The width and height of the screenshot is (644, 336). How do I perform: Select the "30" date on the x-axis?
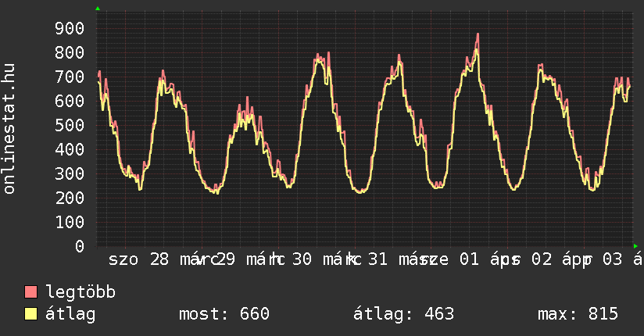(x=302, y=259)
